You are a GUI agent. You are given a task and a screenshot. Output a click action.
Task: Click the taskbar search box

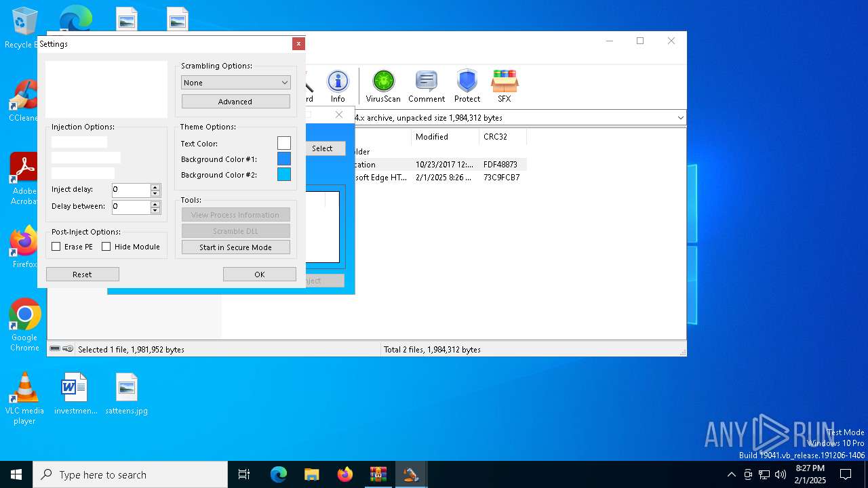point(130,474)
